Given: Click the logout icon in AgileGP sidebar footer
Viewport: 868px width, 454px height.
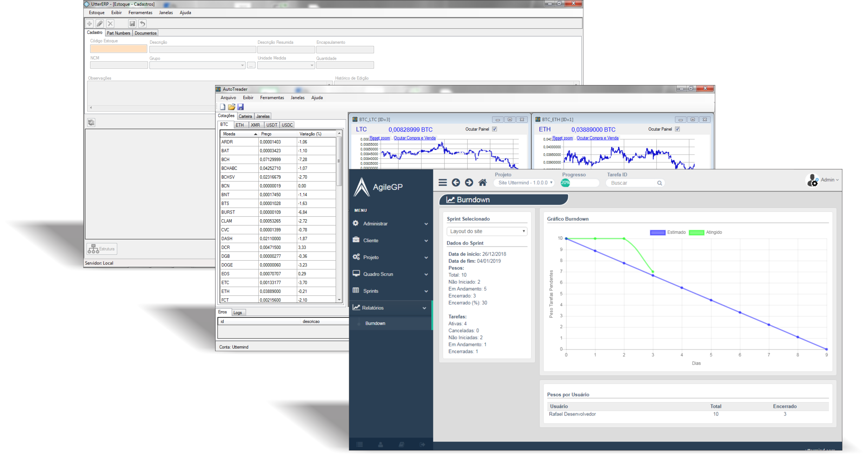Looking at the screenshot, I should 422,445.
